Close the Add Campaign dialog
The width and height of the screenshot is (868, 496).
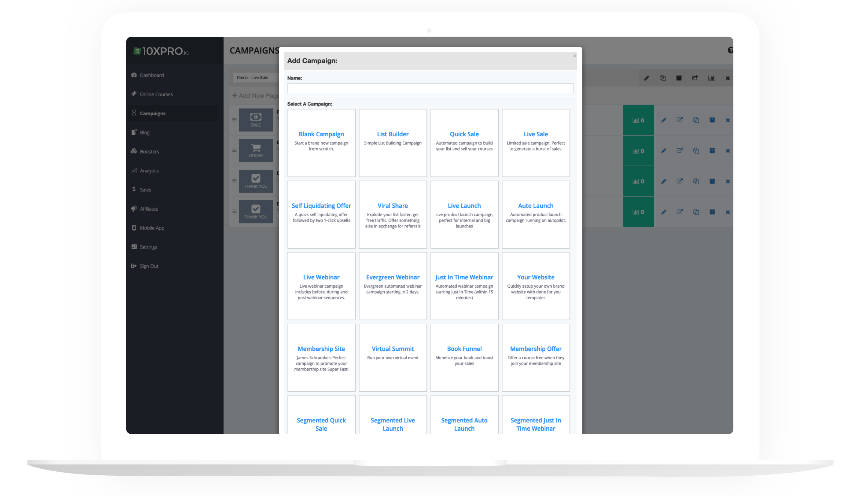click(x=575, y=56)
